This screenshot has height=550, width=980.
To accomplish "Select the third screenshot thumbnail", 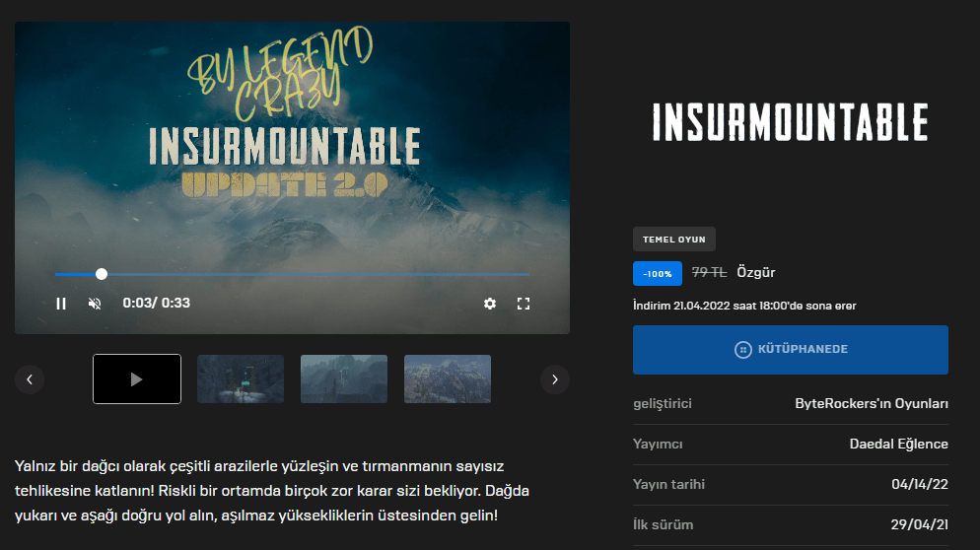I will click(x=344, y=378).
